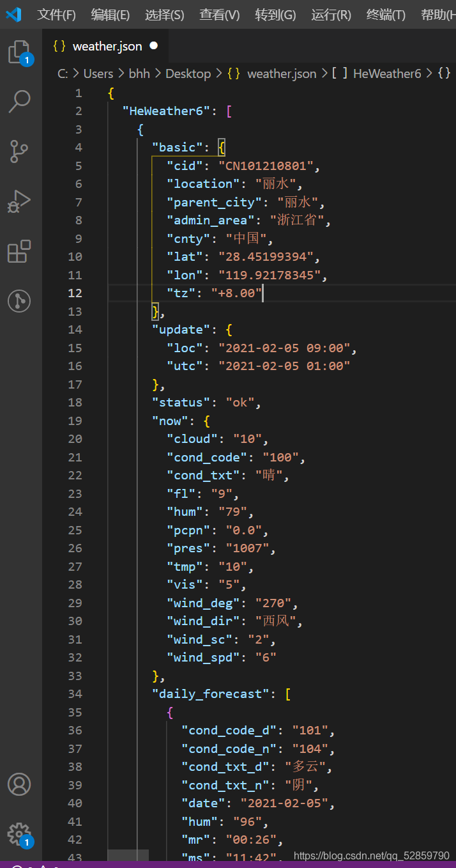Image resolution: width=456 pixels, height=868 pixels.
Task: Click the "hum" key on line 24
Action: pos(185,512)
